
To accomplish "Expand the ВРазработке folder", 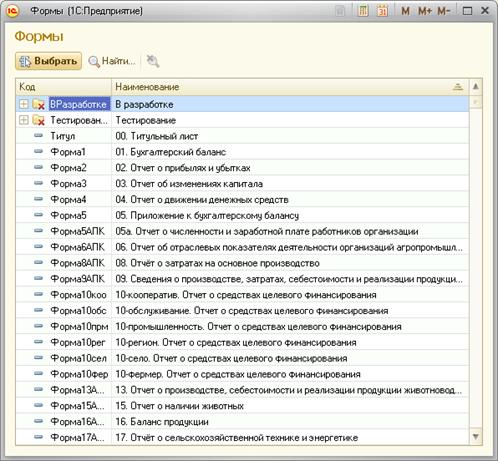I will (24, 104).
